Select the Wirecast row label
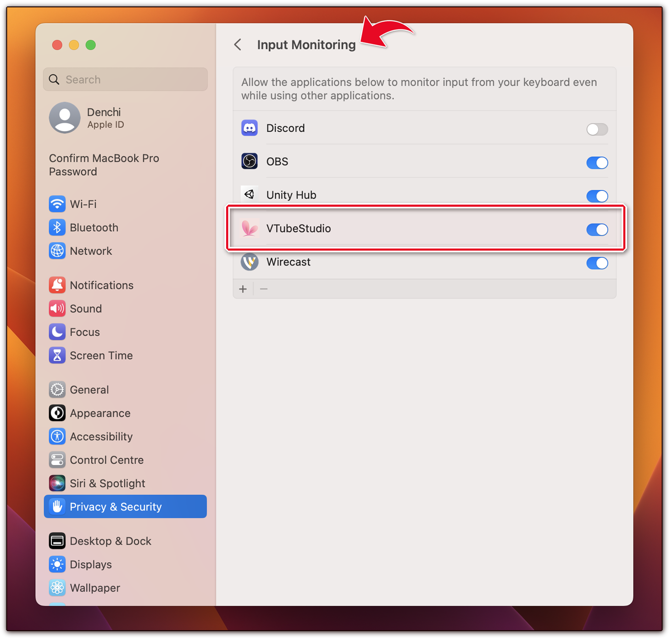 pos(289,262)
